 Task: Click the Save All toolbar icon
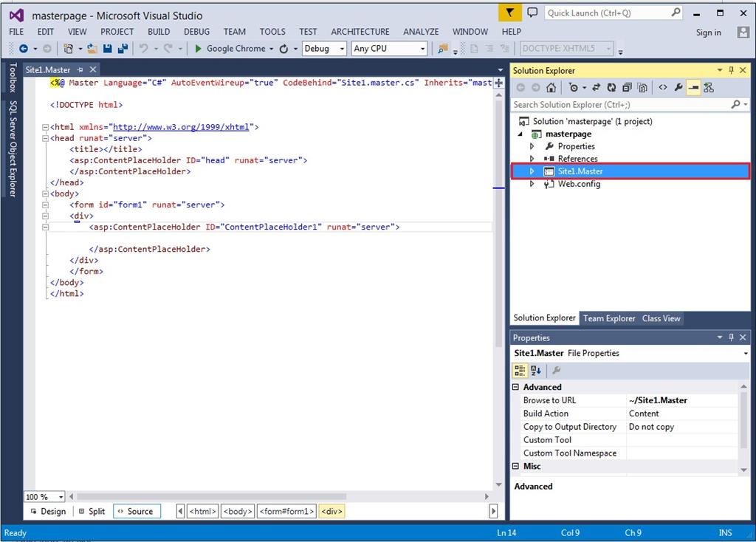click(x=122, y=49)
